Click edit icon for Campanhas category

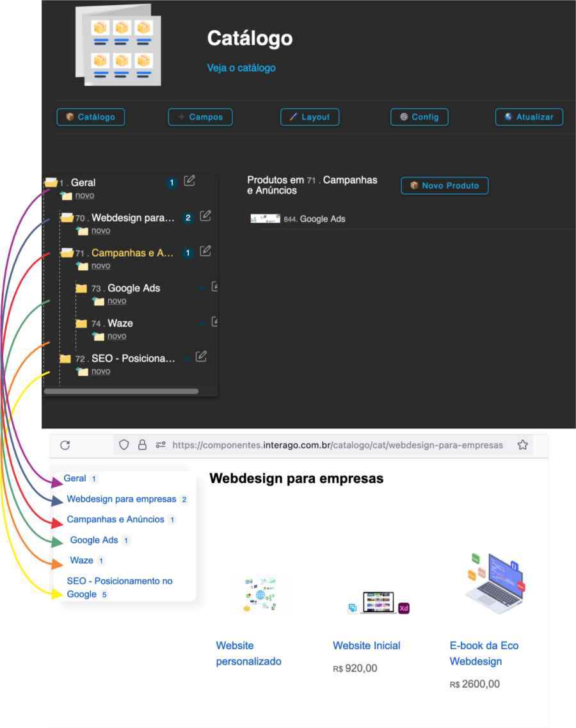tap(205, 252)
